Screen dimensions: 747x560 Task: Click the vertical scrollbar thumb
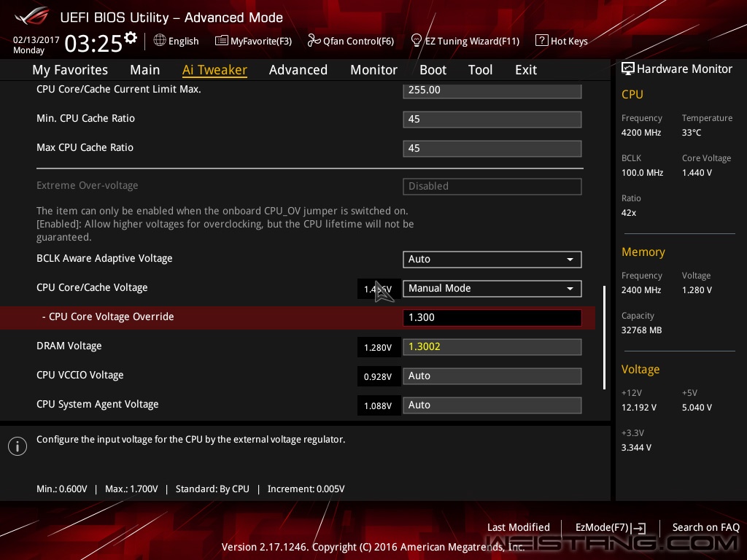(604, 337)
